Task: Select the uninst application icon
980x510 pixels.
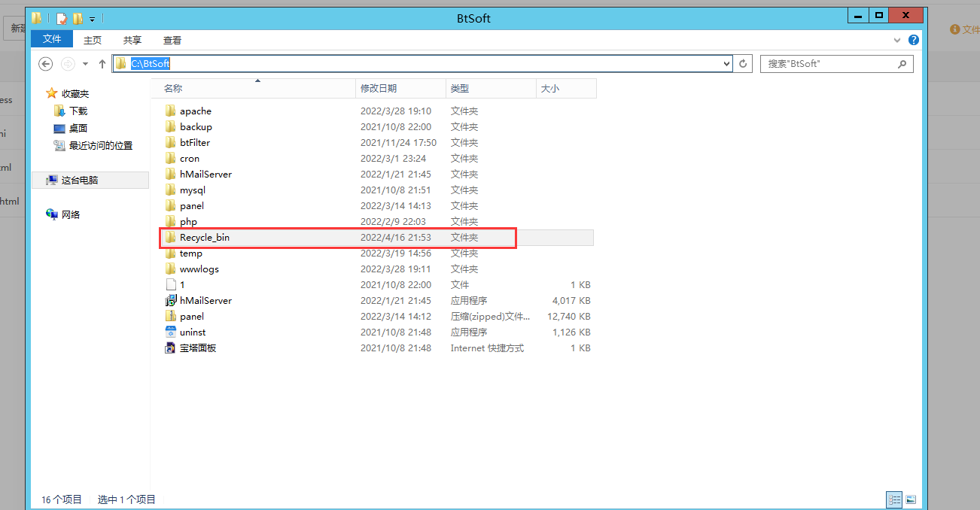Action: point(170,332)
